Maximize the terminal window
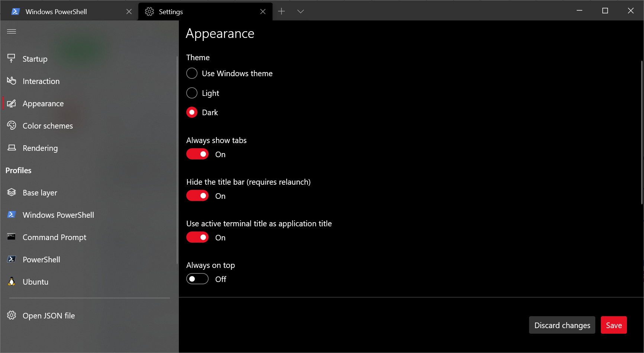 click(605, 11)
